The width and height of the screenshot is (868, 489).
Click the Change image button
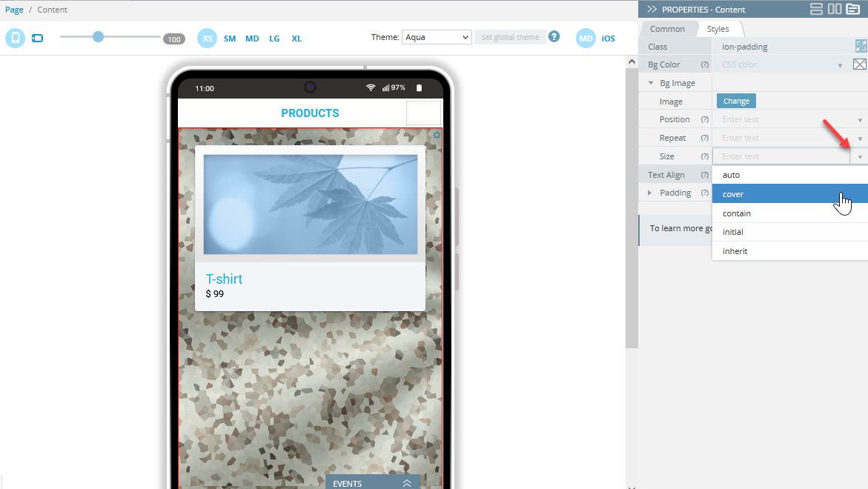736,101
